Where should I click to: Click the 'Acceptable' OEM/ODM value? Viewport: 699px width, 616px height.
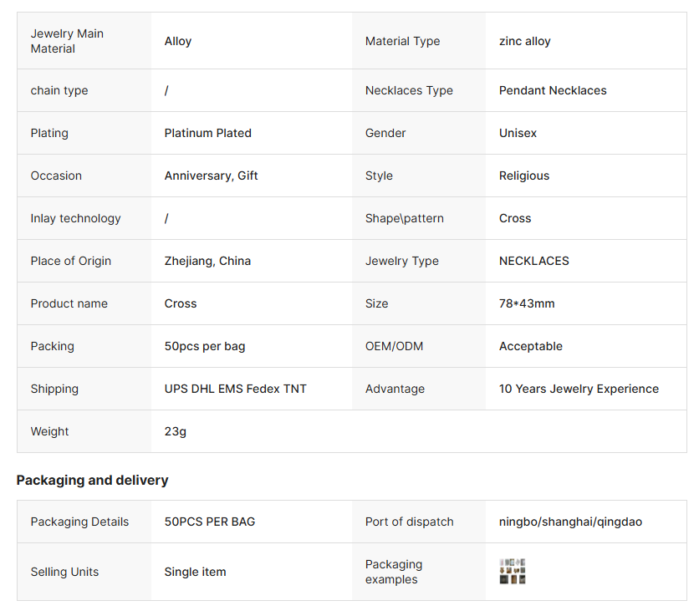(530, 346)
